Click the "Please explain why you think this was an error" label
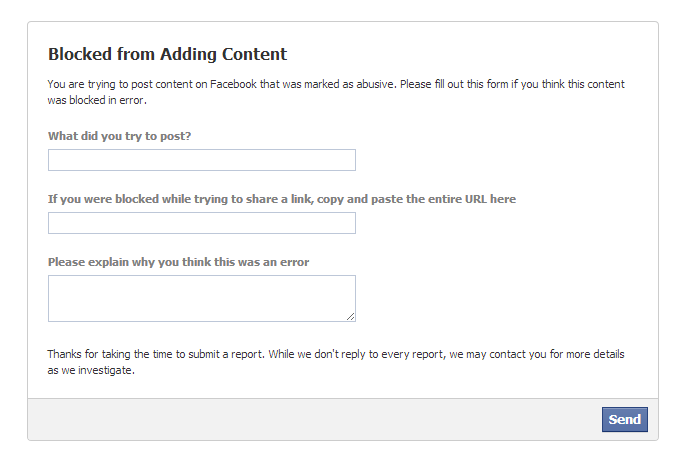 pyautogui.click(x=178, y=262)
